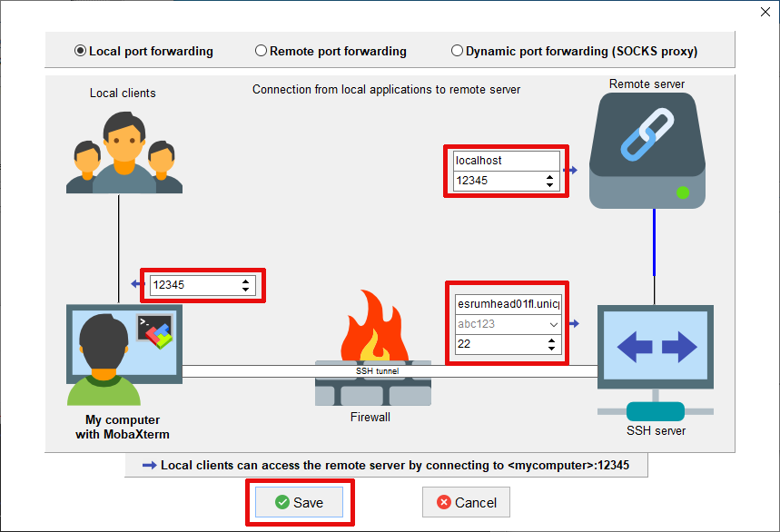Decrease the SSH port 22 value

click(x=549, y=349)
